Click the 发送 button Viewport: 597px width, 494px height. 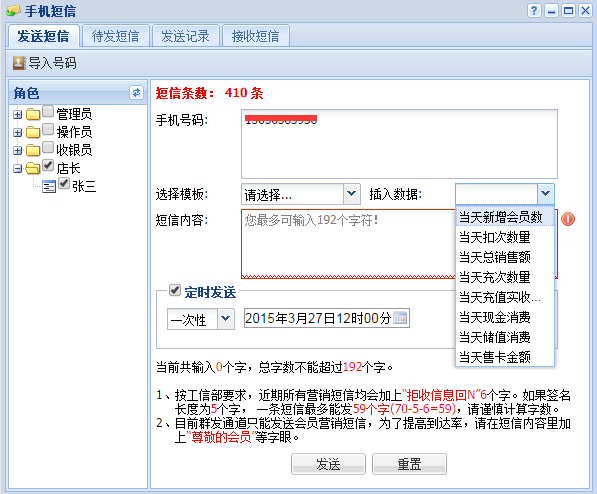click(x=328, y=464)
